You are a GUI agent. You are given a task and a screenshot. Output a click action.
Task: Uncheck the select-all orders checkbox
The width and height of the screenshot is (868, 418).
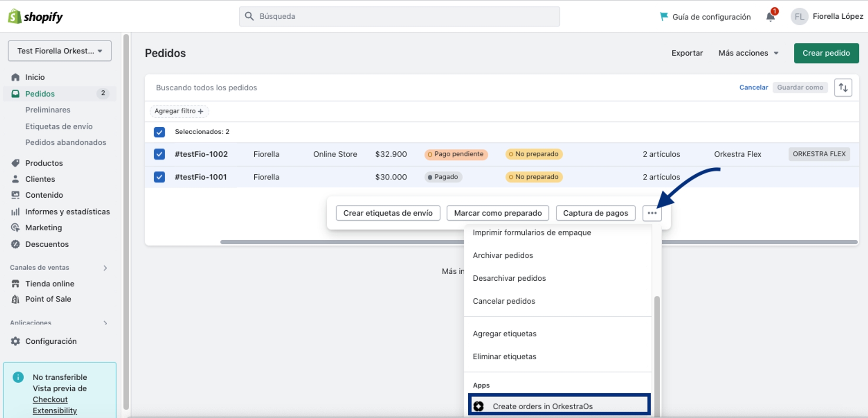pyautogui.click(x=159, y=132)
